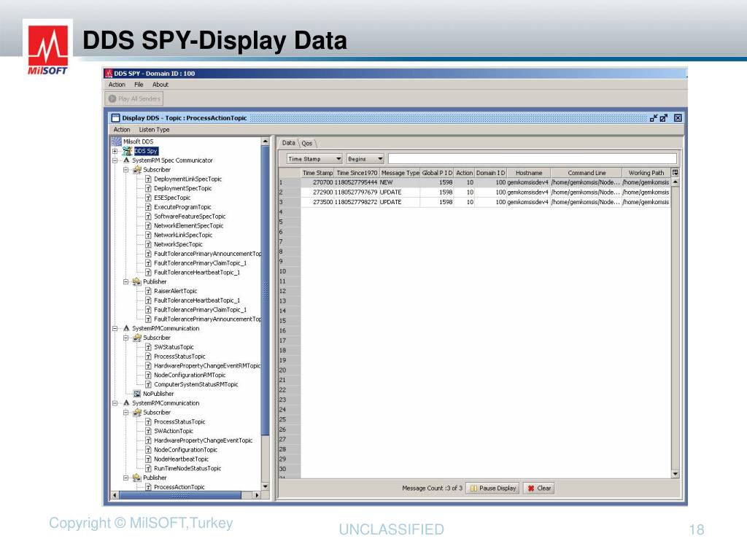
Task: Click the SWStatusTopic topic icon
Action: [148, 347]
